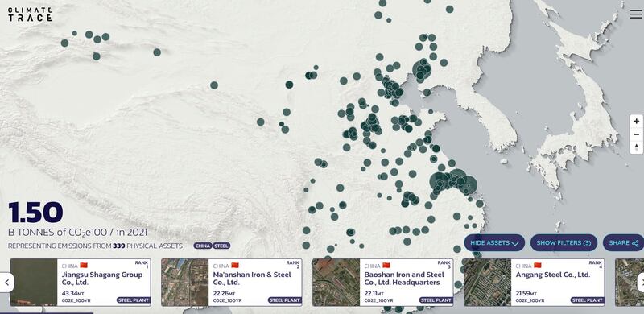Open Show Filters (3) panel

coord(563,243)
